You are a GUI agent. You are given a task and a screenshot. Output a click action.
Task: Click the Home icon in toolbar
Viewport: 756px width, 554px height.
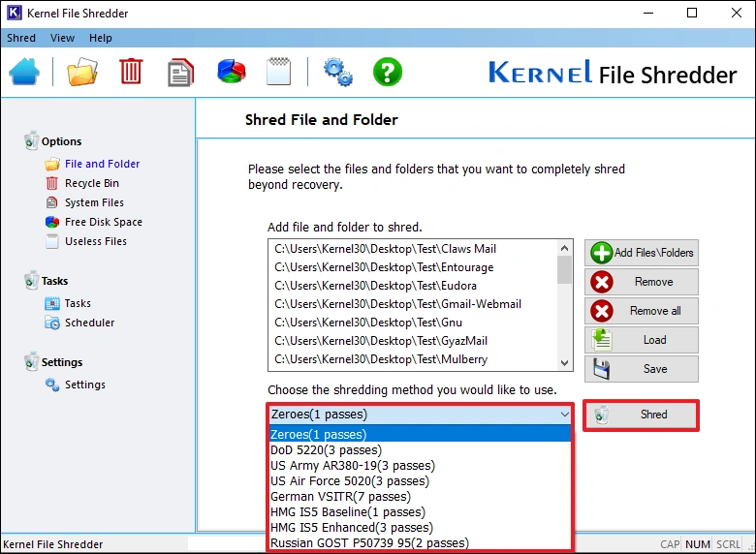point(24,73)
